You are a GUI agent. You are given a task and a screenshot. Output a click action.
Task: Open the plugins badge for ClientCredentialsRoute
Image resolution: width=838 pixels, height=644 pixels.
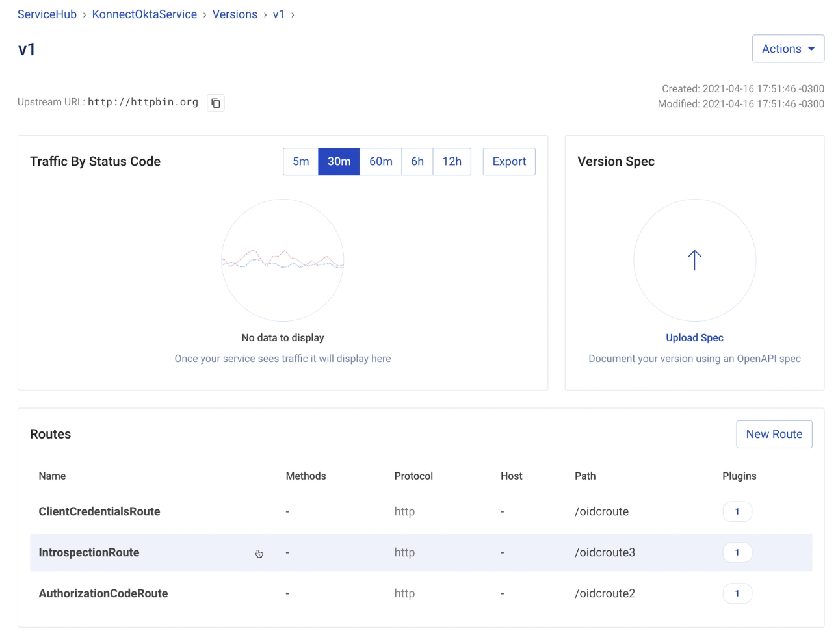[737, 511]
